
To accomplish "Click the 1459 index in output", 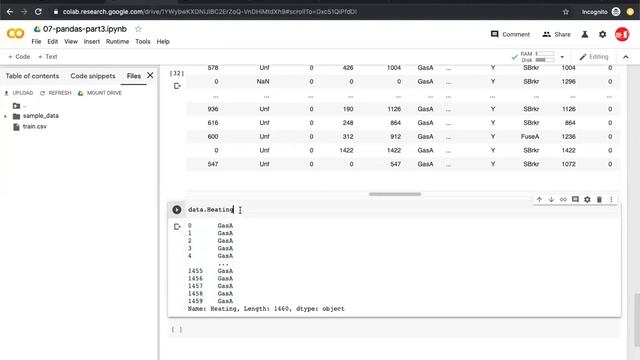I will [195, 301].
